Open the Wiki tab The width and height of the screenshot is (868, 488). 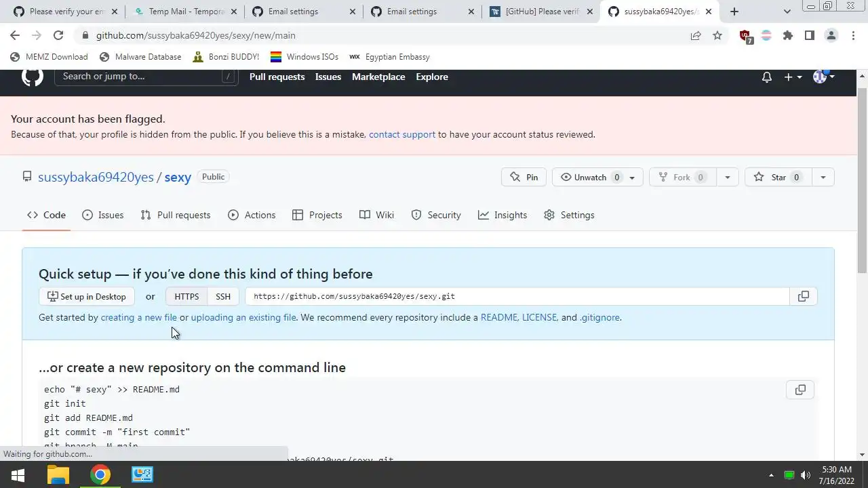376,215
